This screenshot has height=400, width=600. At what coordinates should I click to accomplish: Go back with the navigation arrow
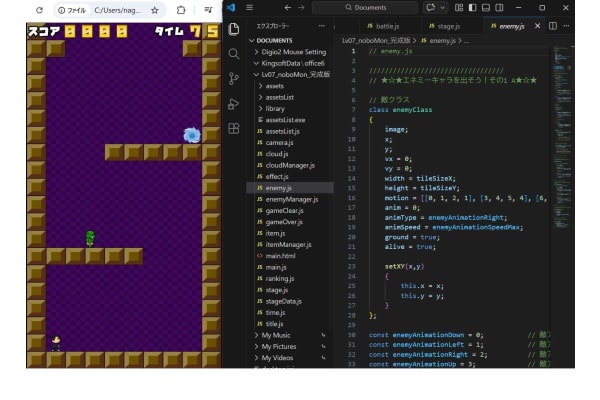point(288,7)
